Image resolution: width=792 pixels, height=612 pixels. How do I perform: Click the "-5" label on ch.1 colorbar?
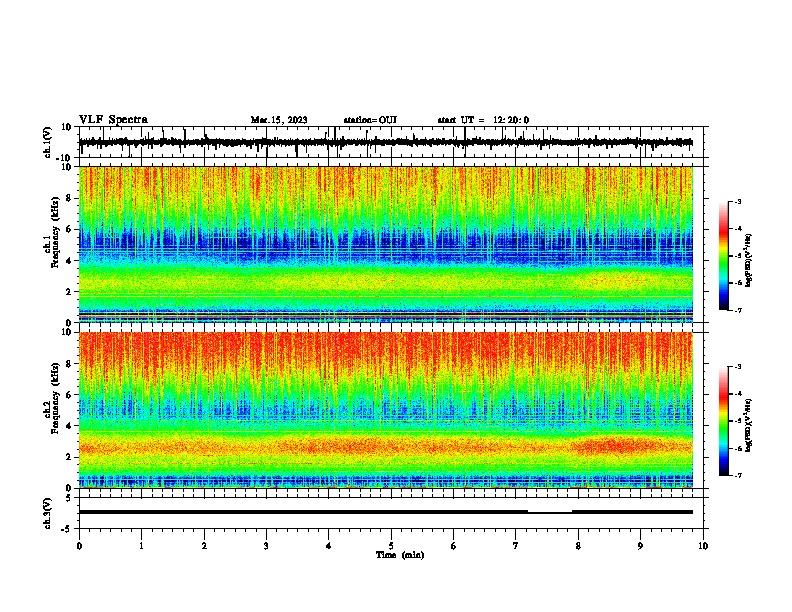tap(738, 256)
